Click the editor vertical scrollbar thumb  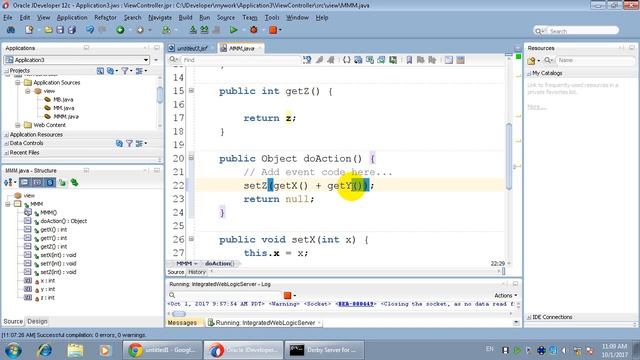click(509, 156)
